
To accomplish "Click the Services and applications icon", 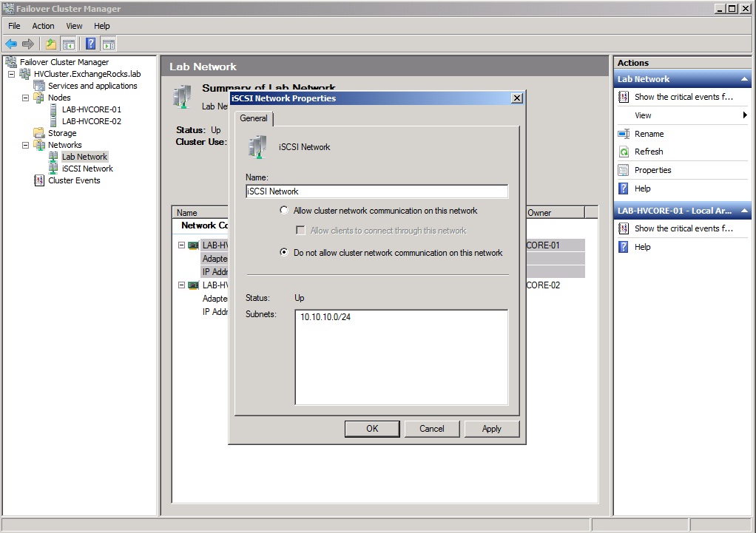I will 39,86.
